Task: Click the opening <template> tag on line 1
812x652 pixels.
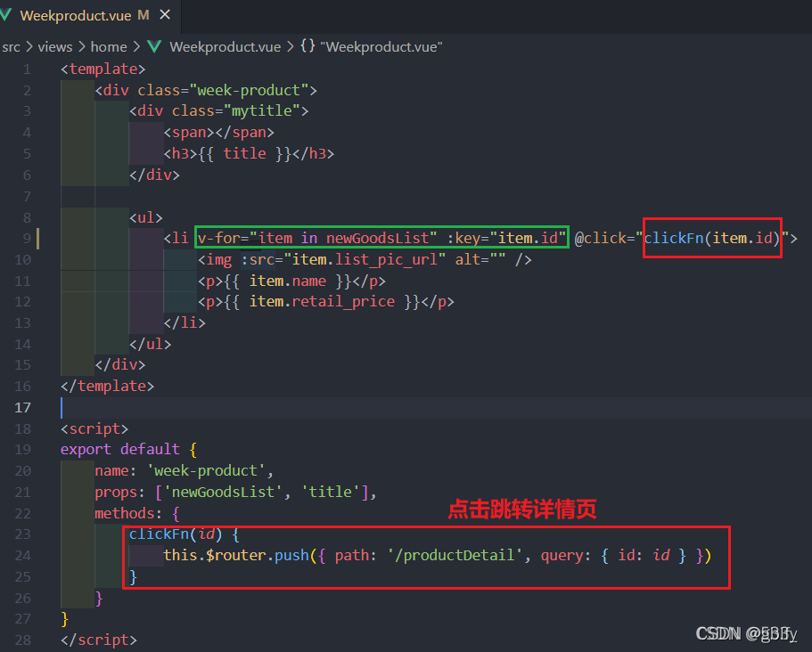Action: click(103, 69)
